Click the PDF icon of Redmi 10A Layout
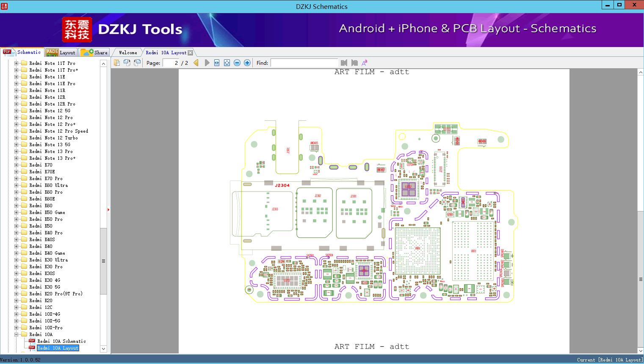The image size is (644, 364). (x=32, y=348)
